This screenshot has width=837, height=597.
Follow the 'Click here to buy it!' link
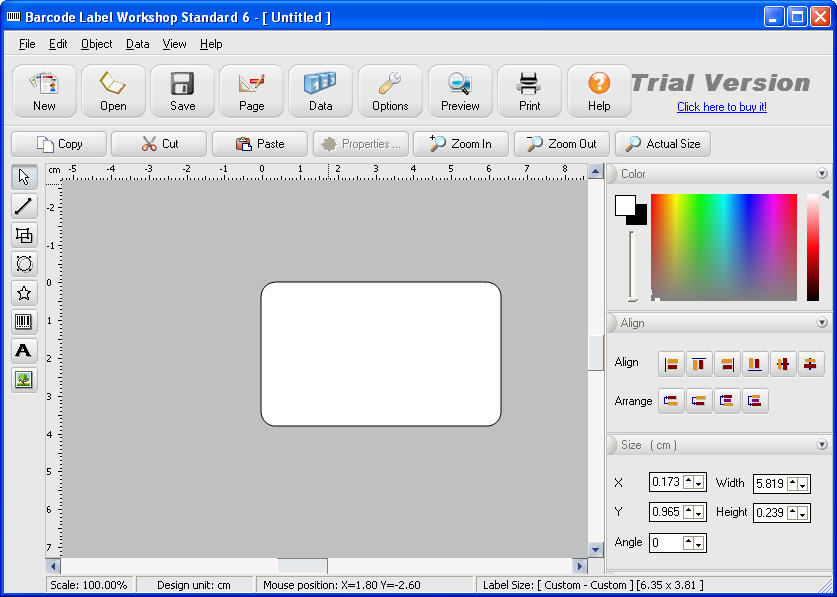tap(721, 107)
